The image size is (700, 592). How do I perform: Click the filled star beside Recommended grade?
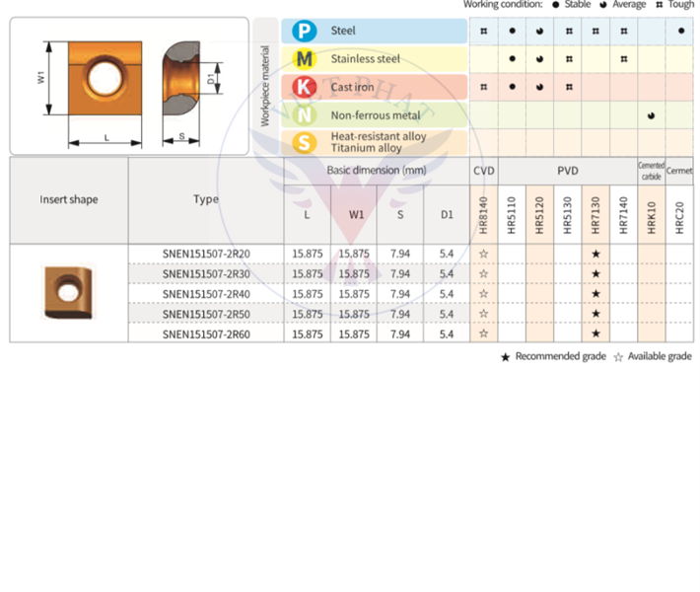(x=505, y=357)
